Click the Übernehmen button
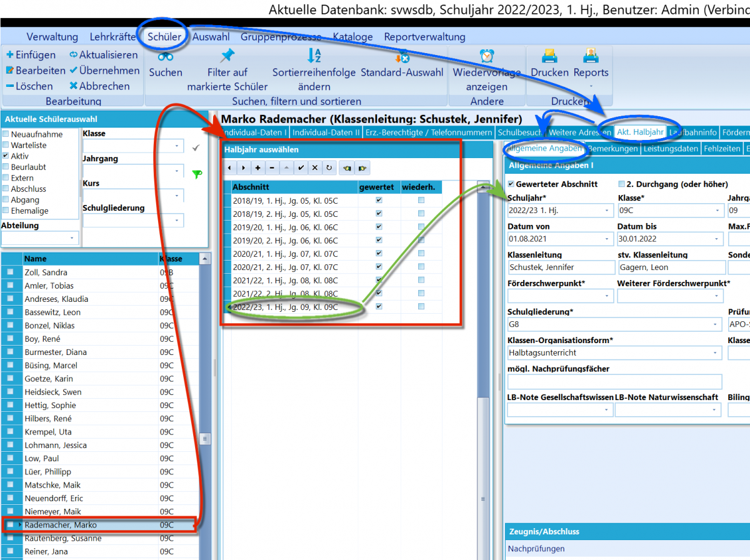The width and height of the screenshot is (750, 560). pos(104,71)
